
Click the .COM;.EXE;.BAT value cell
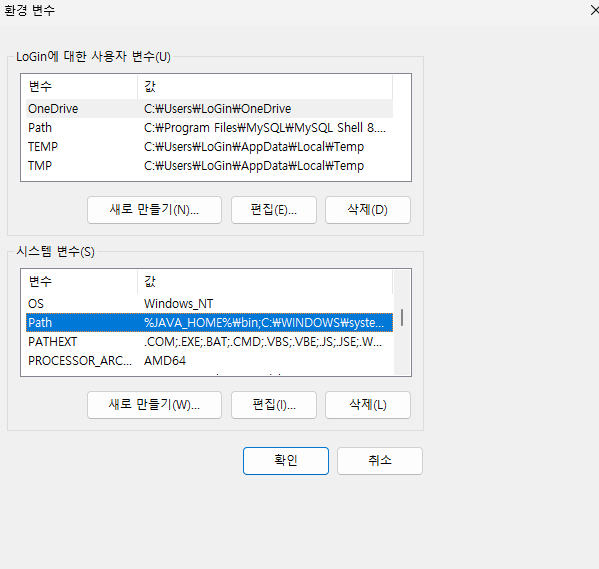pos(263,342)
